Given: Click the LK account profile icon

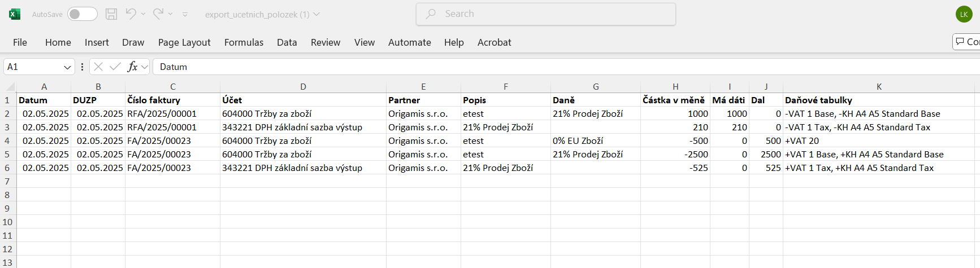Looking at the screenshot, I should [964, 14].
